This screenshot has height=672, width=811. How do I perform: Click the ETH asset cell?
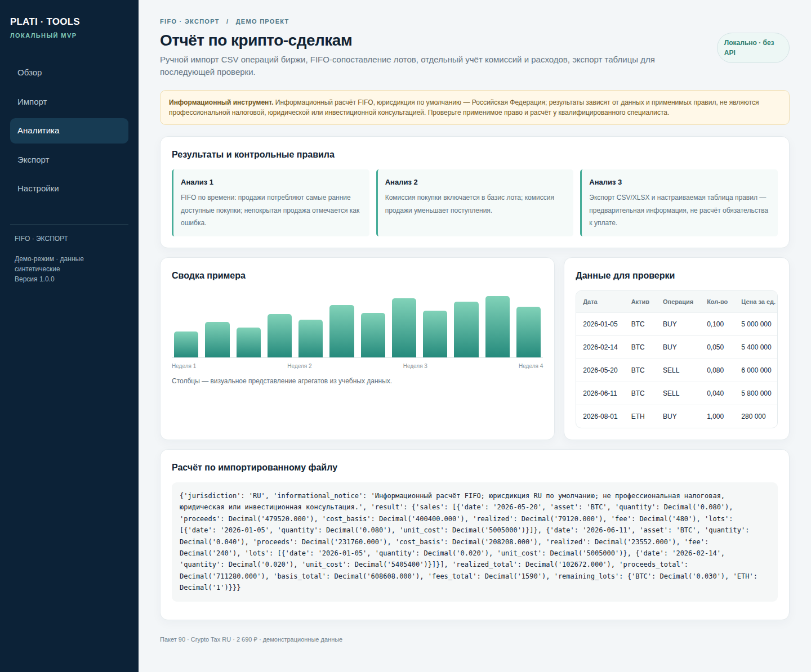click(x=638, y=416)
